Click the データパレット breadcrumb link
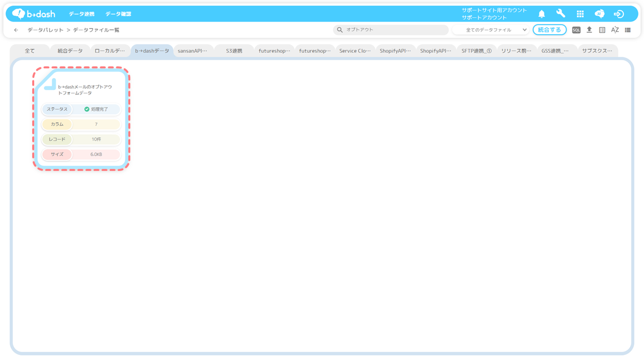The image size is (644, 362). click(x=45, y=30)
